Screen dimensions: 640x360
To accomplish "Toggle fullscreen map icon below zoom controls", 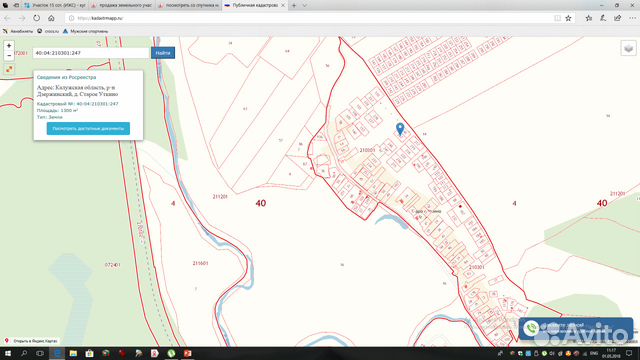I will pyautogui.click(x=9, y=69).
